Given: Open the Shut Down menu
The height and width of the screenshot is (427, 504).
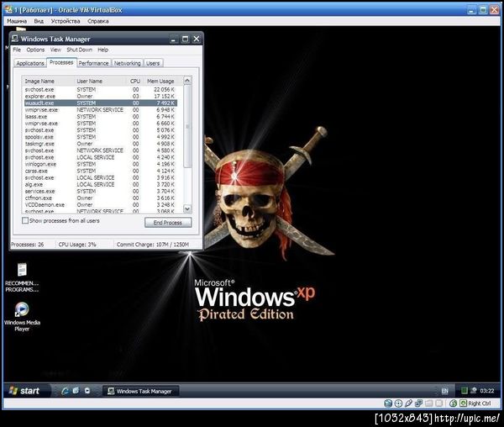Looking at the screenshot, I should click(x=80, y=50).
